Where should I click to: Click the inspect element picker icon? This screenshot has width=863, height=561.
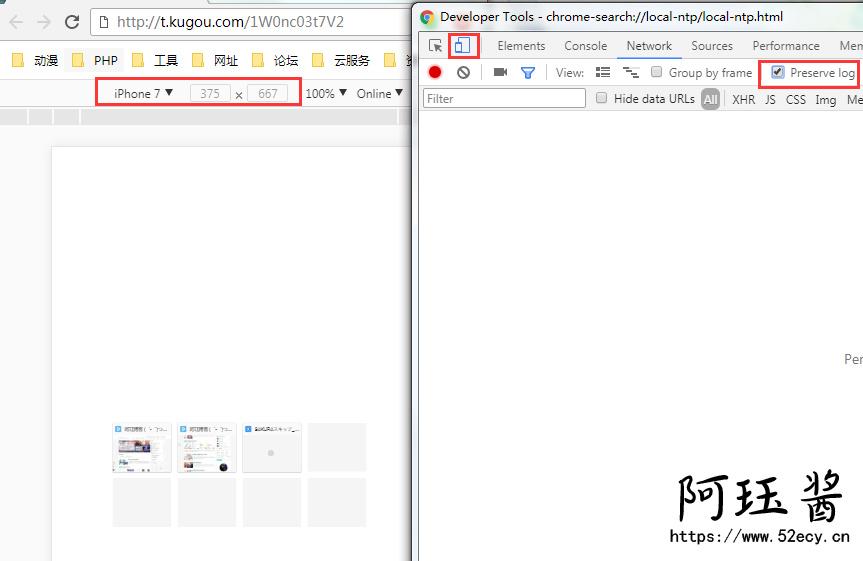tap(435, 46)
